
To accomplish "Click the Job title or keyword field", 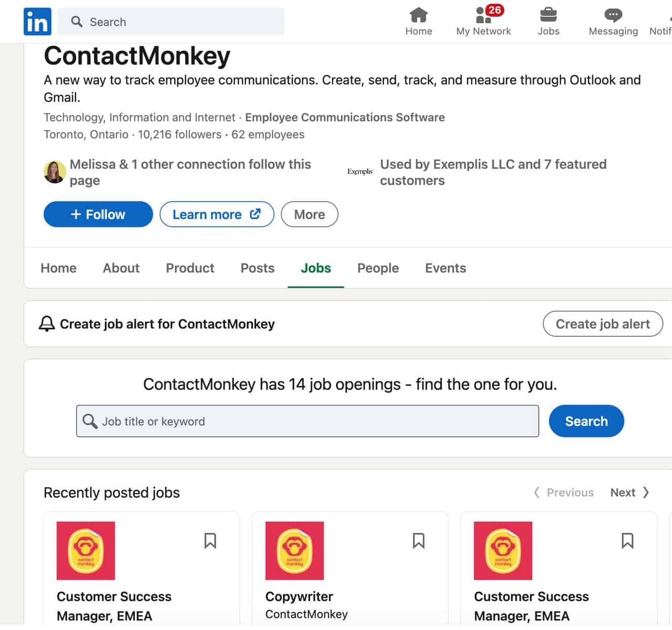I will tap(308, 421).
